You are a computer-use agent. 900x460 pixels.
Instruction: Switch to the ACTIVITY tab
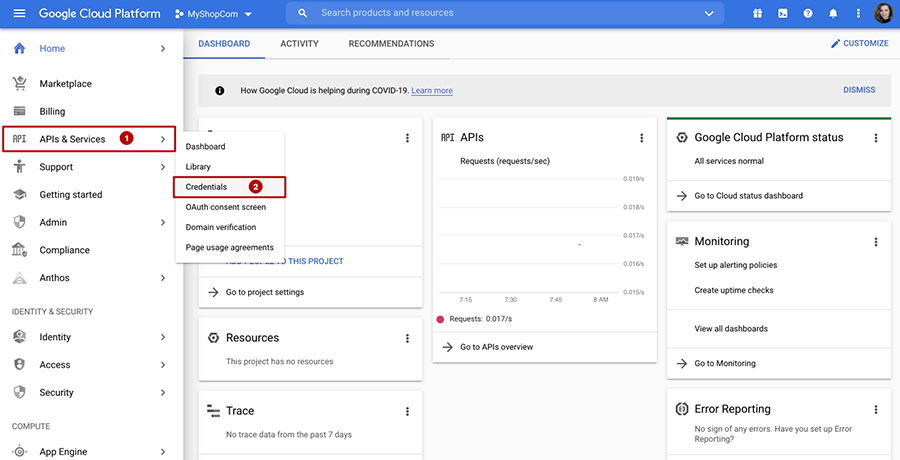[300, 44]
